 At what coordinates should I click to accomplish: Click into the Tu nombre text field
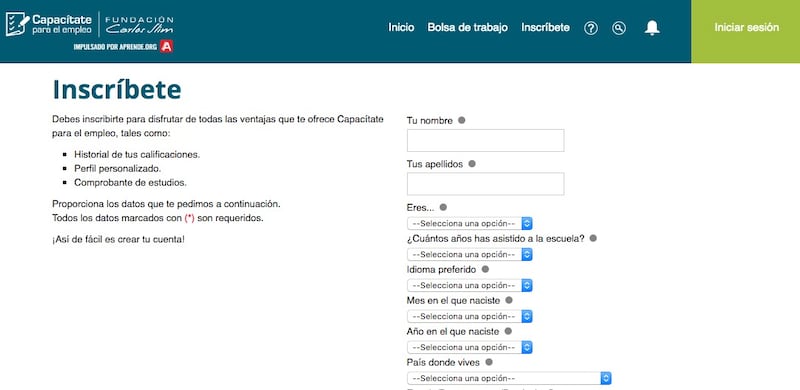[485, 140]
